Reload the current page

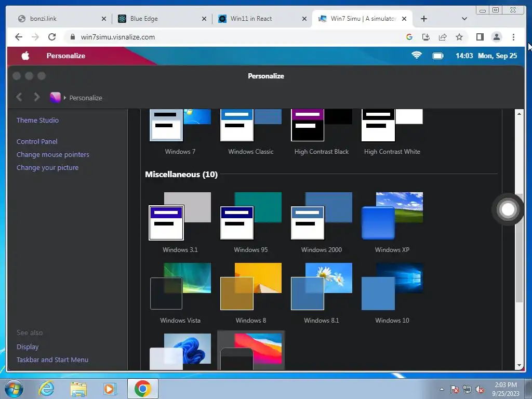pos(52,37)
